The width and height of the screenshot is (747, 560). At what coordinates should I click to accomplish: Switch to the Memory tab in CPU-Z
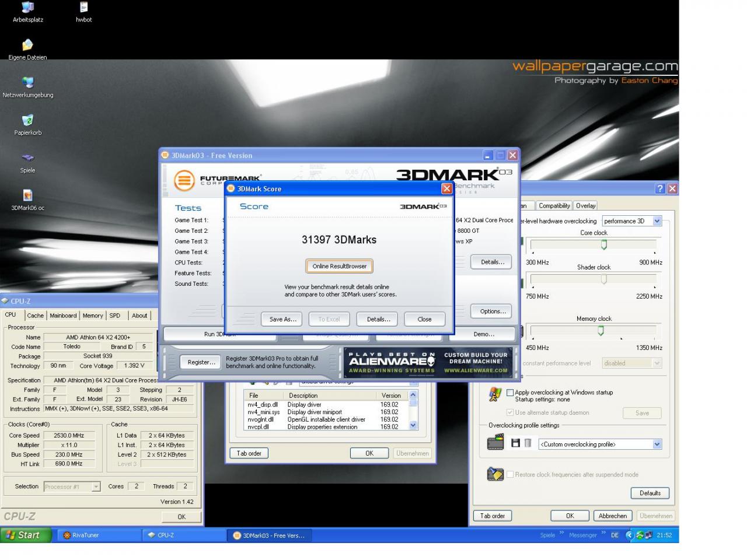pyautogui.click(x=92, y=316)
